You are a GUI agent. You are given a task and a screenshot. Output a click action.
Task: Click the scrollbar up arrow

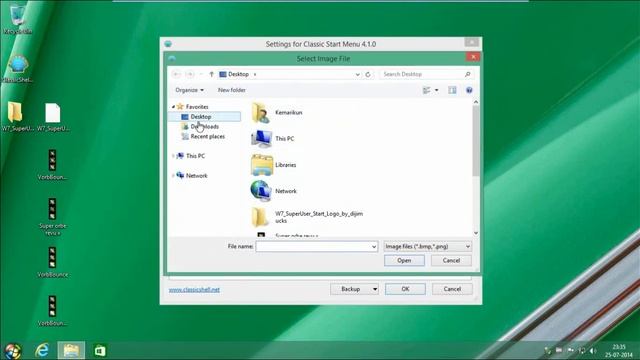tap(476, 102)
